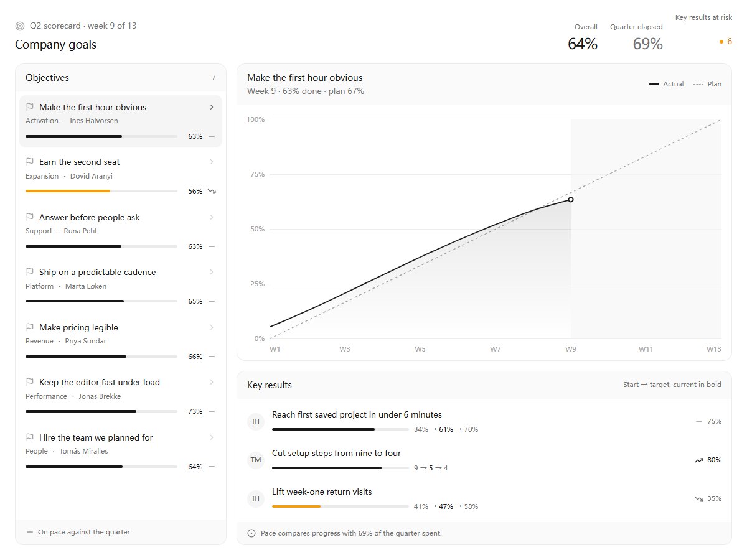Expand Hire the team we planned for chevron
This screenshot has width=747, height=560.
click(212, 437)
